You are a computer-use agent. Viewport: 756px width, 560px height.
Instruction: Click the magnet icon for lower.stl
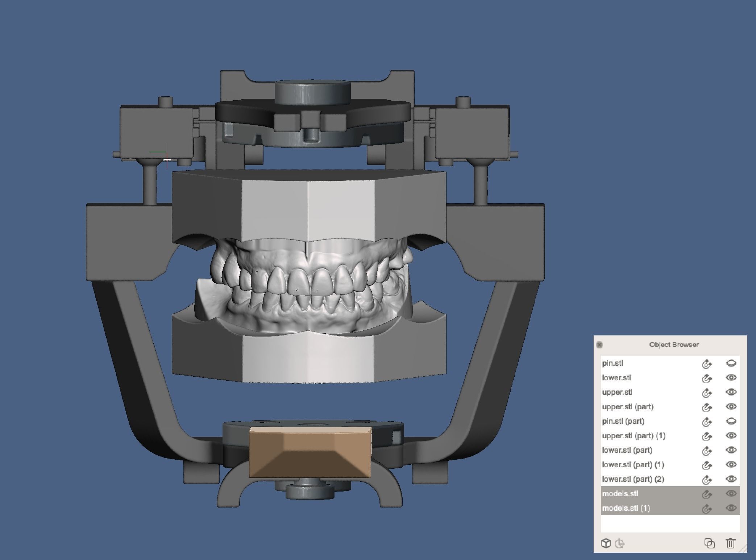[x=706, y=378]
